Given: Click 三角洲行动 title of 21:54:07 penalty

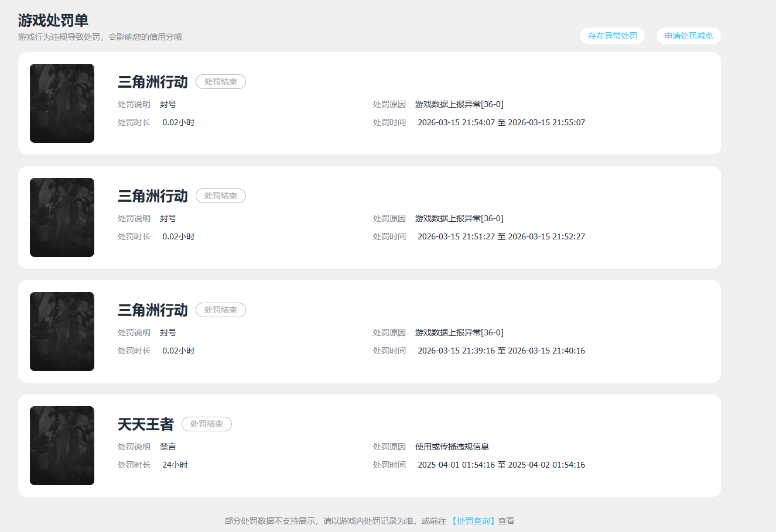Looking at the screenshot, I should pos(152,82).
